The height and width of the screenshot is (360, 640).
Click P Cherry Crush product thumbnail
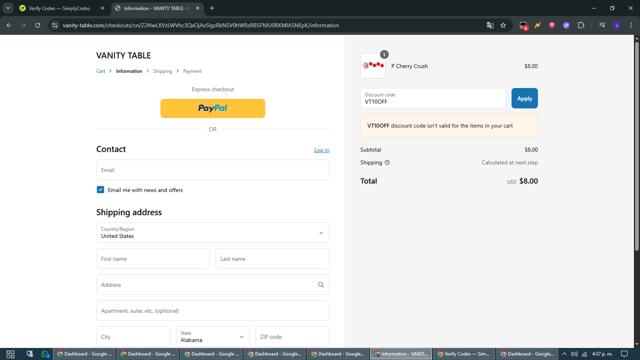pyautogui.click(x=373, y=66)
